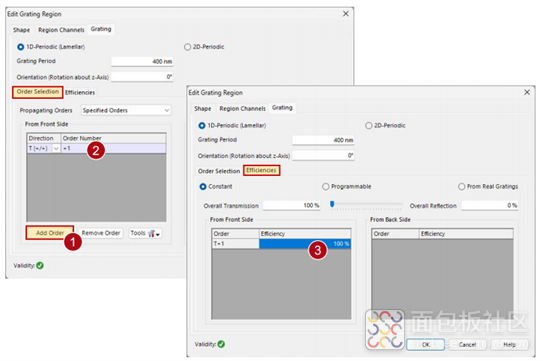Open the Shape tab in the front dialog
Viewport: 543px width, 361px height.
(203, 108)
